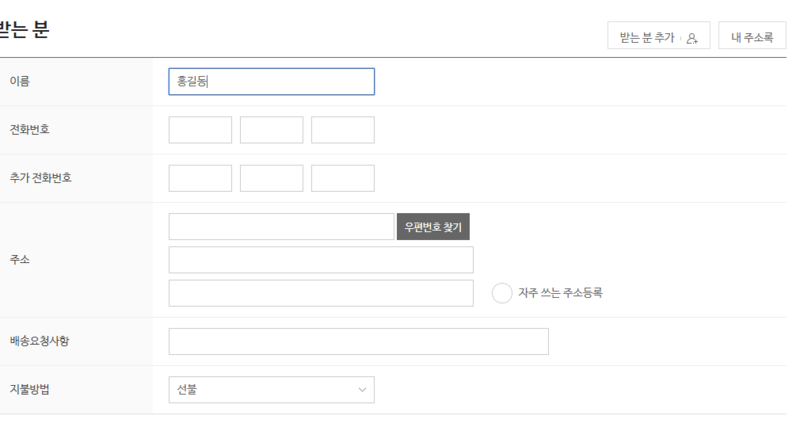Click the 주소 row label

pyautogui.click(x=20, y=260)
